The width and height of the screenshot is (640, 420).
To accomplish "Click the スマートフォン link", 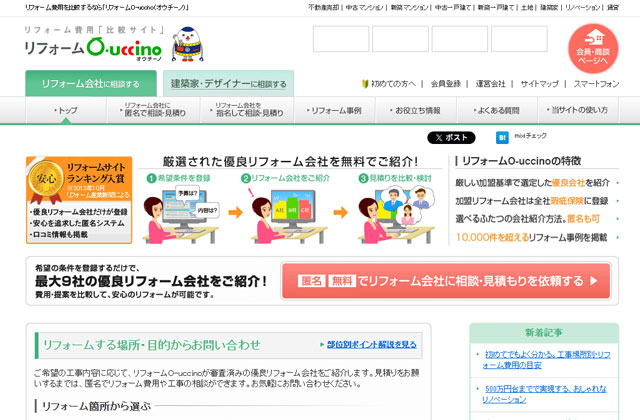I will point(596,84).
